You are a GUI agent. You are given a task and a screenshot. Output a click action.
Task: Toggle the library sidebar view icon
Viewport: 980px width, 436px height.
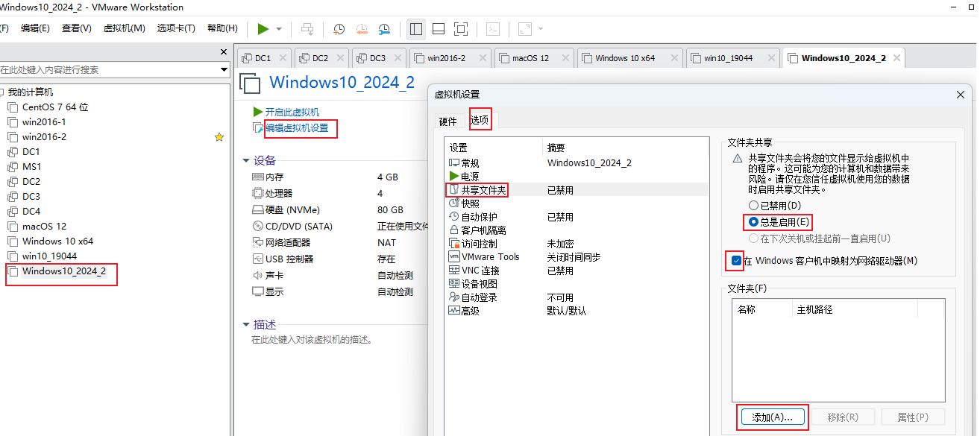tap(416, 29)
